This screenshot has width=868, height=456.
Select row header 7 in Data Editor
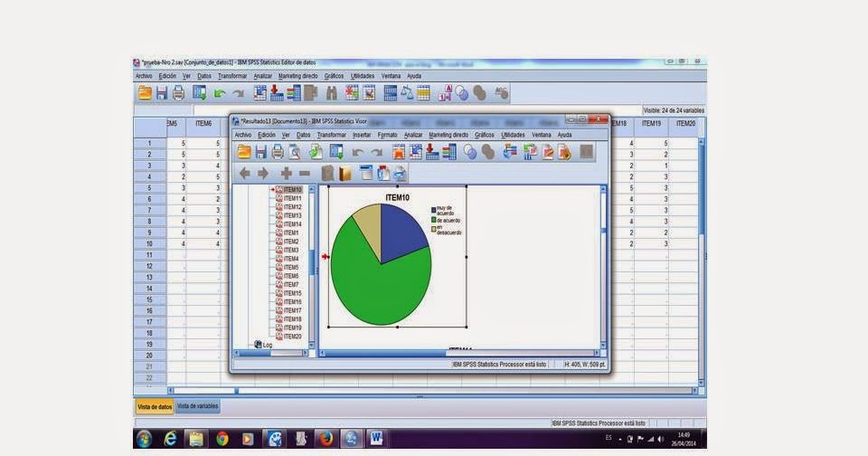tap(149, 210)
